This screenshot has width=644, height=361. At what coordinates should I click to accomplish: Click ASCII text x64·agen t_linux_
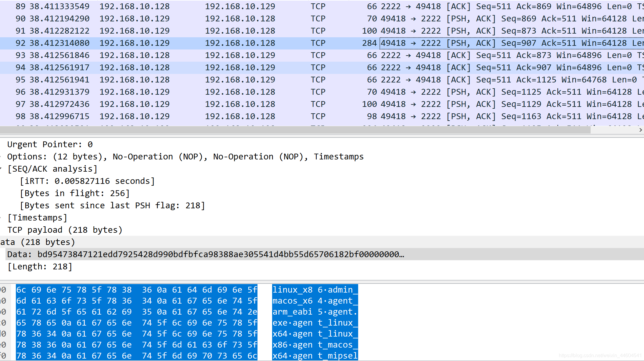[x=315, y=334]
